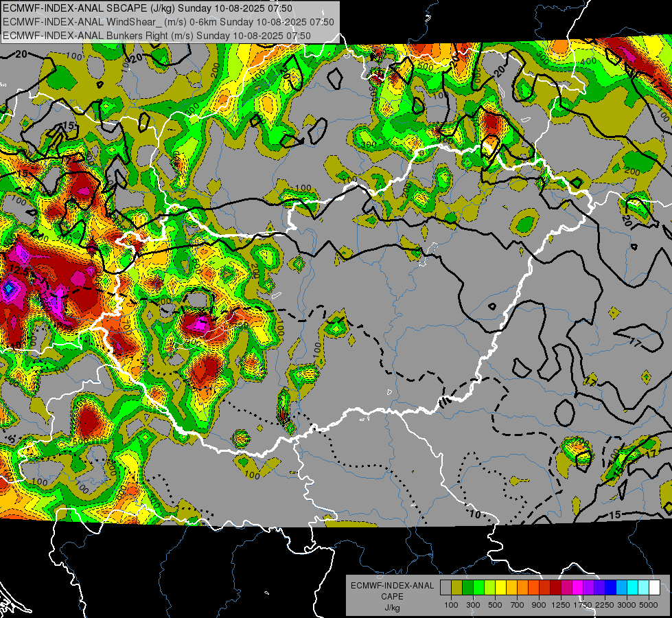Click the 100 legend value
Viewport: 672px width, 618px height.
coord(451,605)
